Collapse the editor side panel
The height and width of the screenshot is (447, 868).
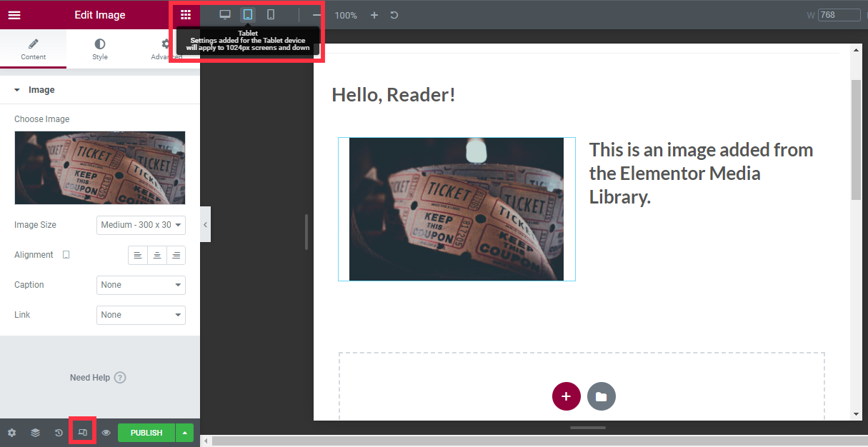click(205, 224)
